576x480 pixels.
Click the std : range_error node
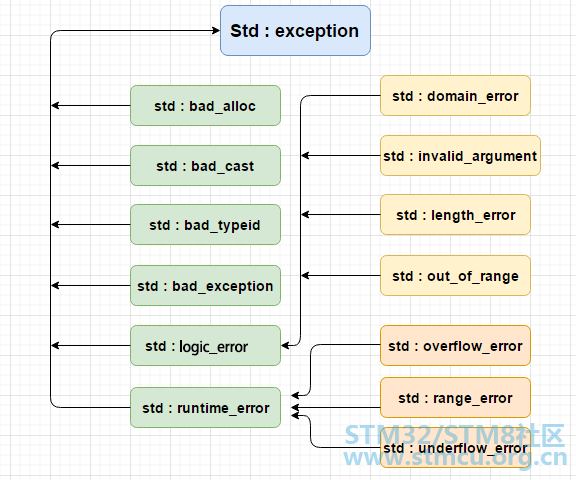(x=456, y=398)
